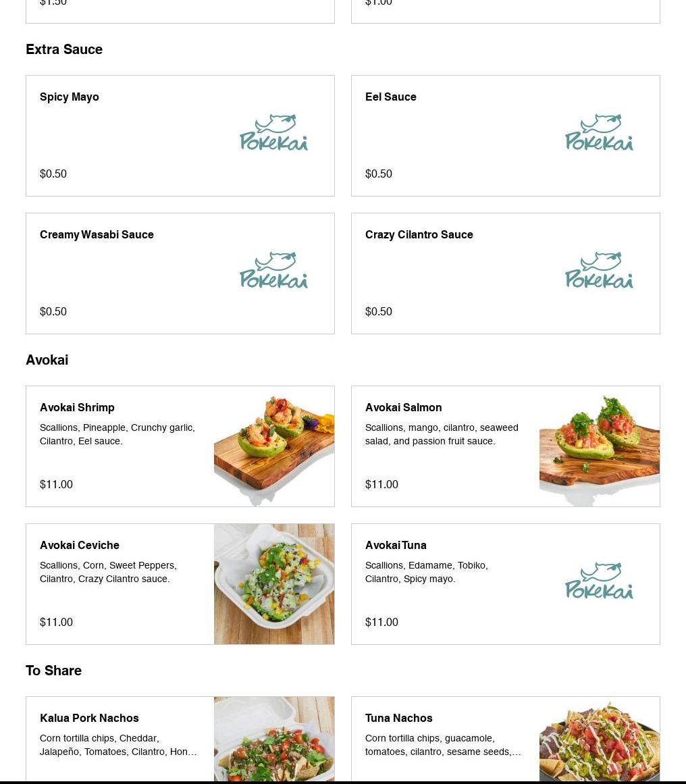Open Avokai Salmon item title

pyautogui.click(x=404, y=407)
